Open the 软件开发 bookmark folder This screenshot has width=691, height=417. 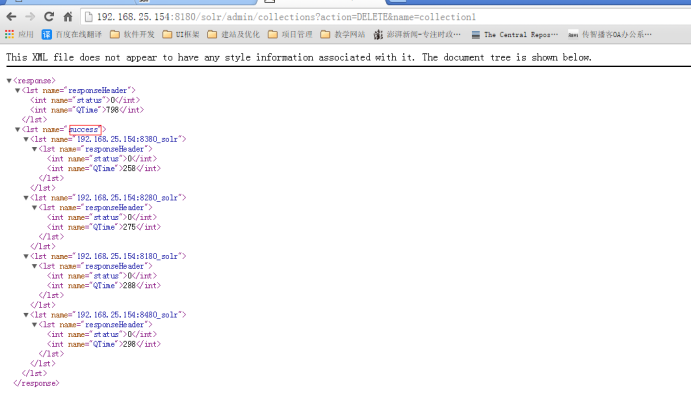click(x=132, y=34)
